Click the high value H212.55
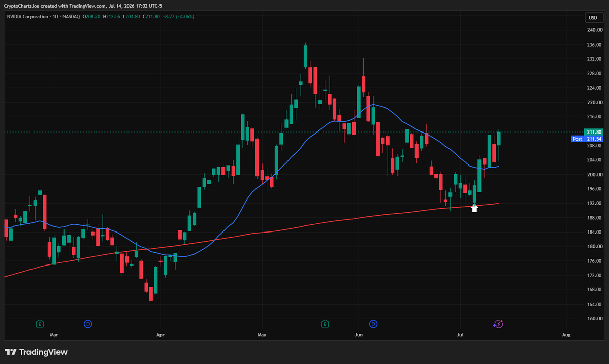This screenshot has height=364, width=609. [x=111, y=17]
